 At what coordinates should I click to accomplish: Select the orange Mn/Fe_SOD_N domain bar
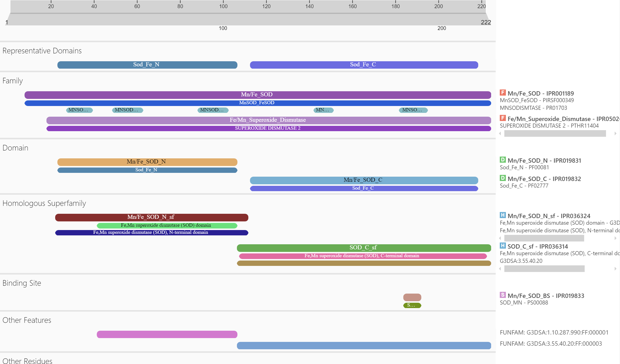pos(147,162)
